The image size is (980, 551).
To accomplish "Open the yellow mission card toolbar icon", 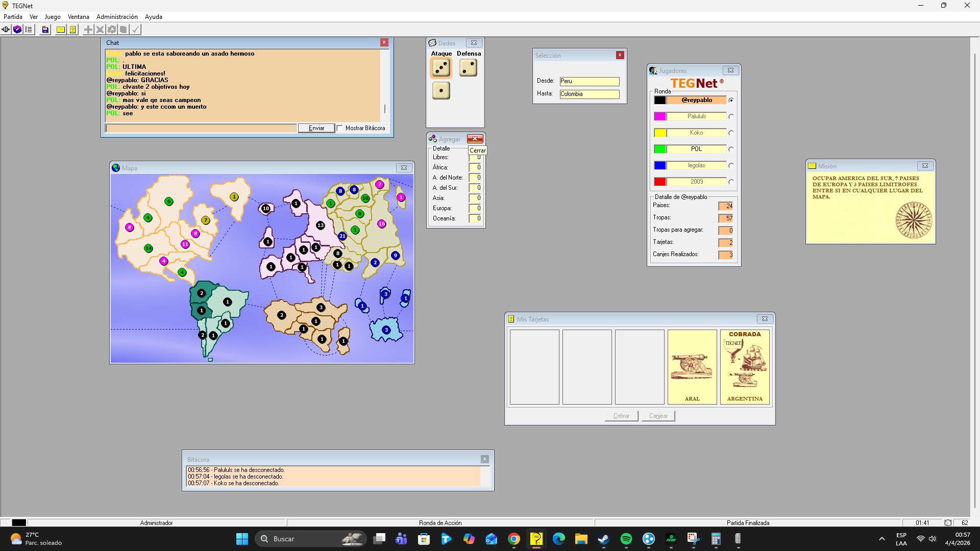I will click(x=61, y=30).
